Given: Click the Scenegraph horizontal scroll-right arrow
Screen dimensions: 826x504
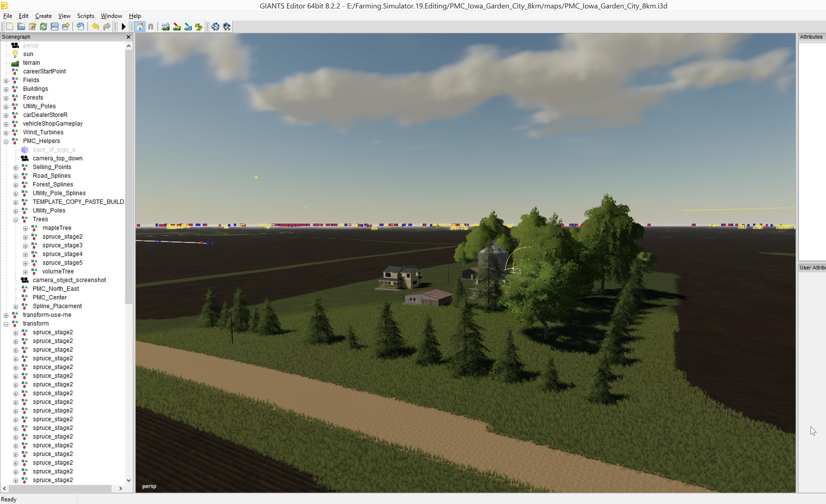Looking at the screenshot, I should (x=121, y=489).
